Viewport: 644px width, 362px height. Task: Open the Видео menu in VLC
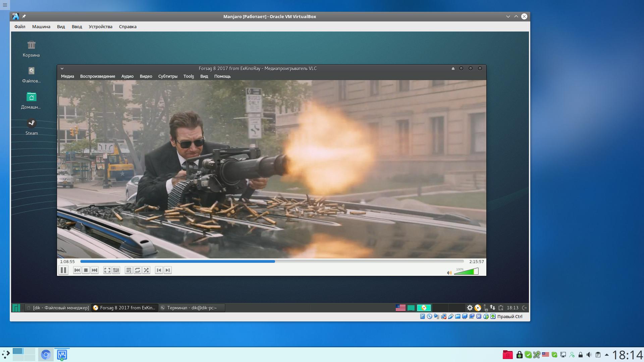coord(146,76)
